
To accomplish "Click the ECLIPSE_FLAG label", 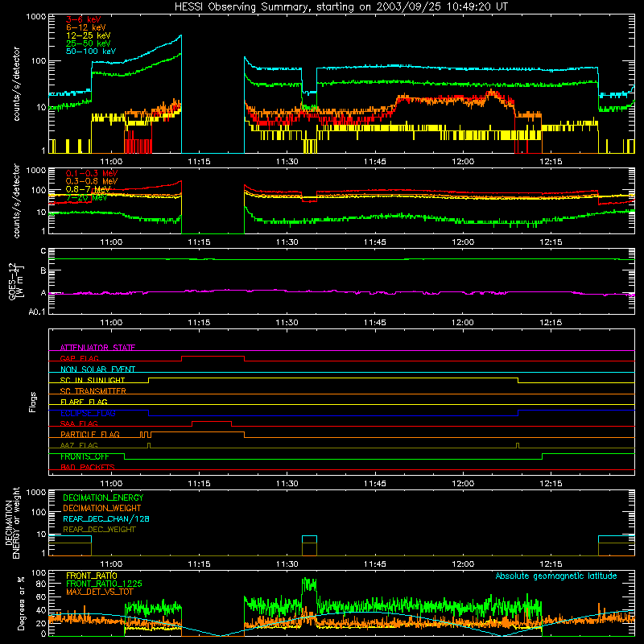I will coord(88,413).
